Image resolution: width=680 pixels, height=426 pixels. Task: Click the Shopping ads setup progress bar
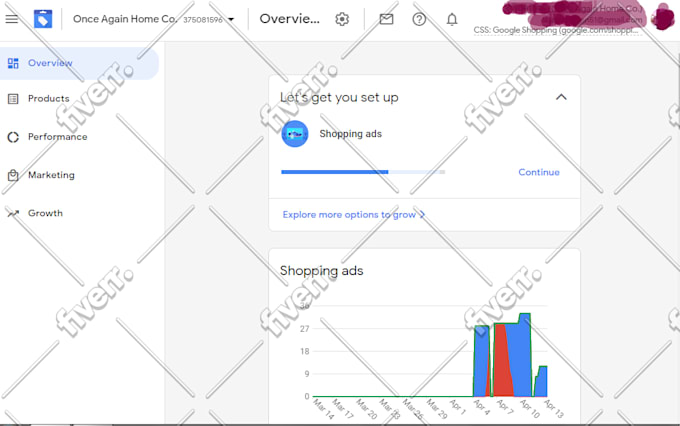coord(363,172)
